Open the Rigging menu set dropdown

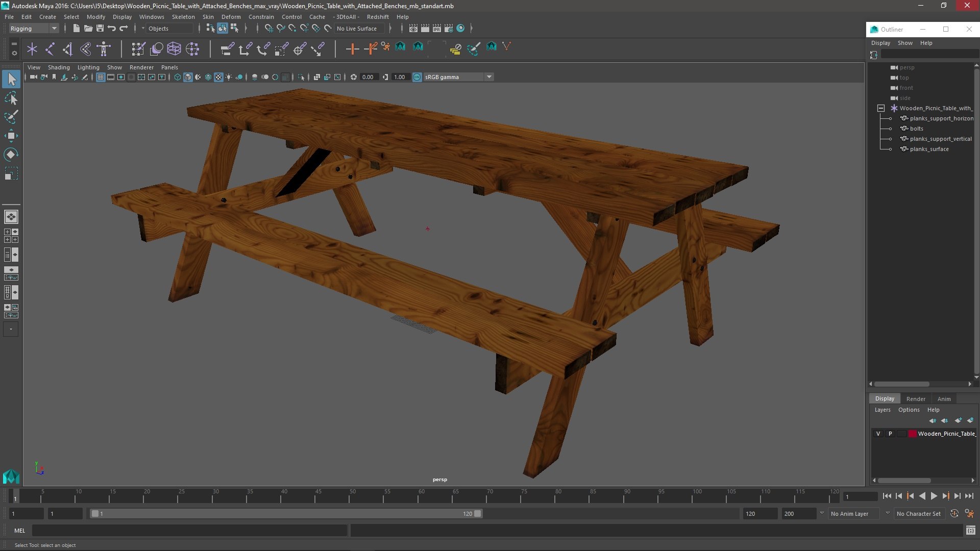[34, 29]
